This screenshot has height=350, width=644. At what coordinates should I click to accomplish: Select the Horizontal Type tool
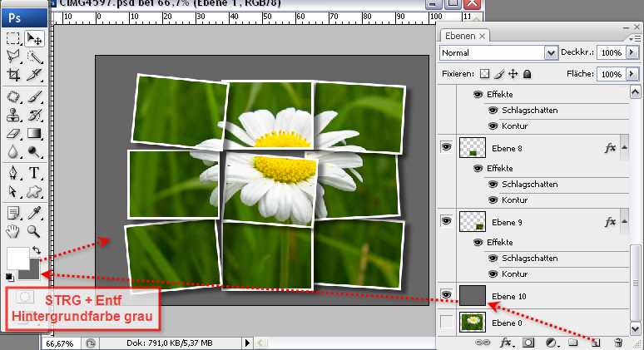(34, 173)
